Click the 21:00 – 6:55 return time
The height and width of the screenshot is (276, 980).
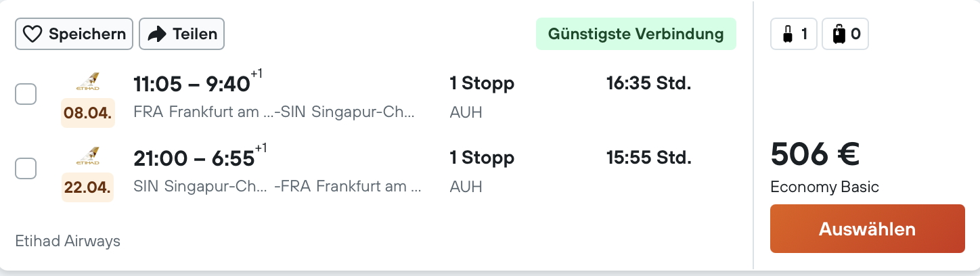[194, 159]
